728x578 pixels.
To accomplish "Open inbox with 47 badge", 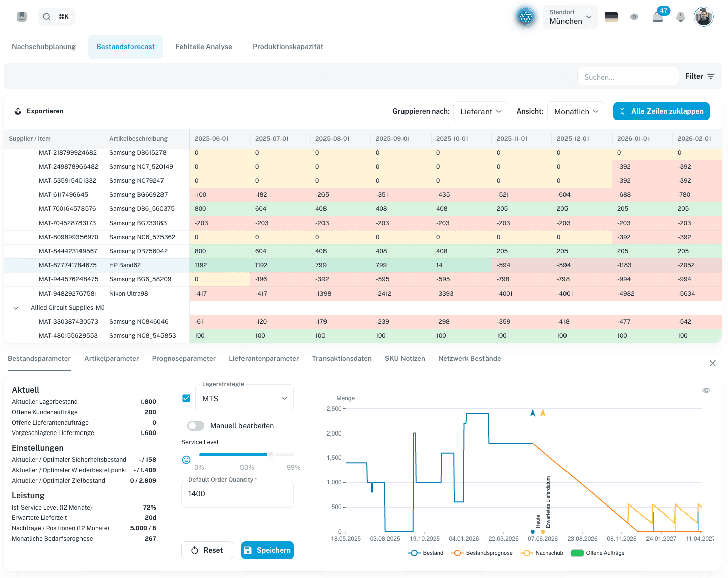I will point(658,17).
